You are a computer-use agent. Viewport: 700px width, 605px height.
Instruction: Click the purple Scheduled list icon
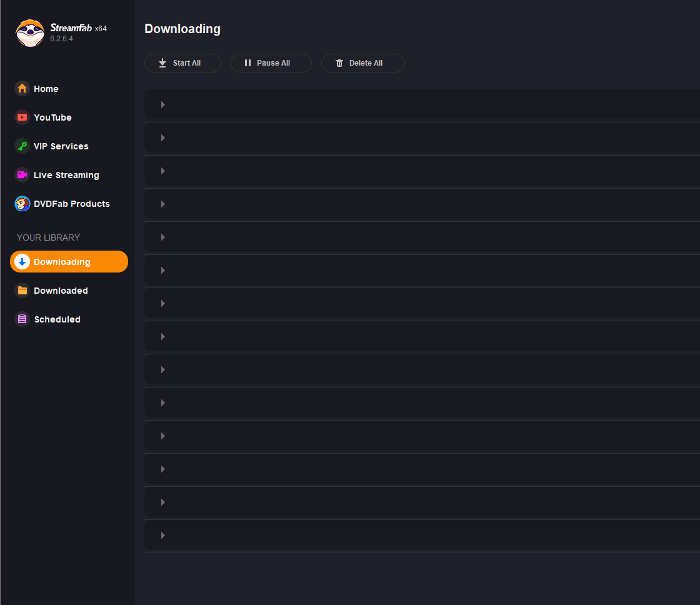coord(22,319)
